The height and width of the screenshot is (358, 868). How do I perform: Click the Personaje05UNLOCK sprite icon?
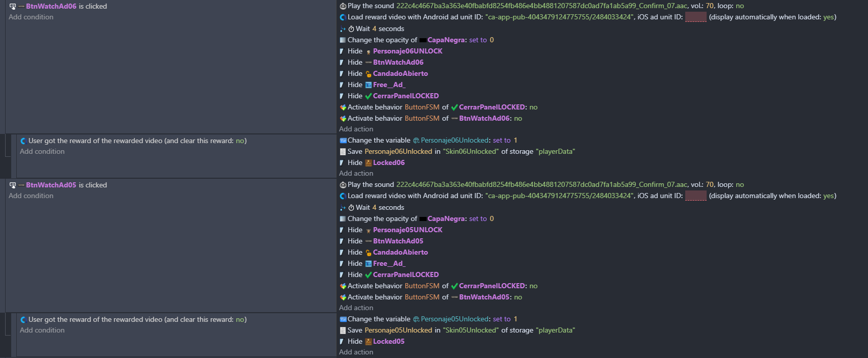pos(369,230)
